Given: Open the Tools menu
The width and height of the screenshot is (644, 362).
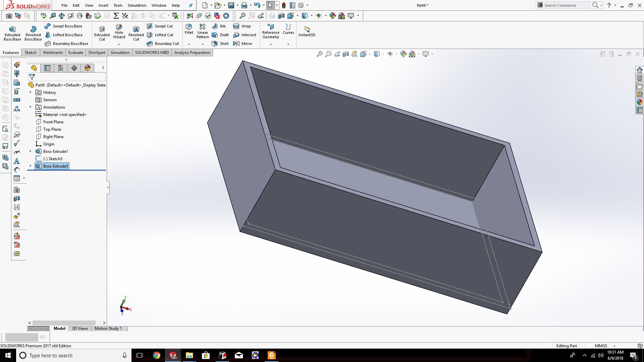Looking at the screenshot, I should coord(118,5).
